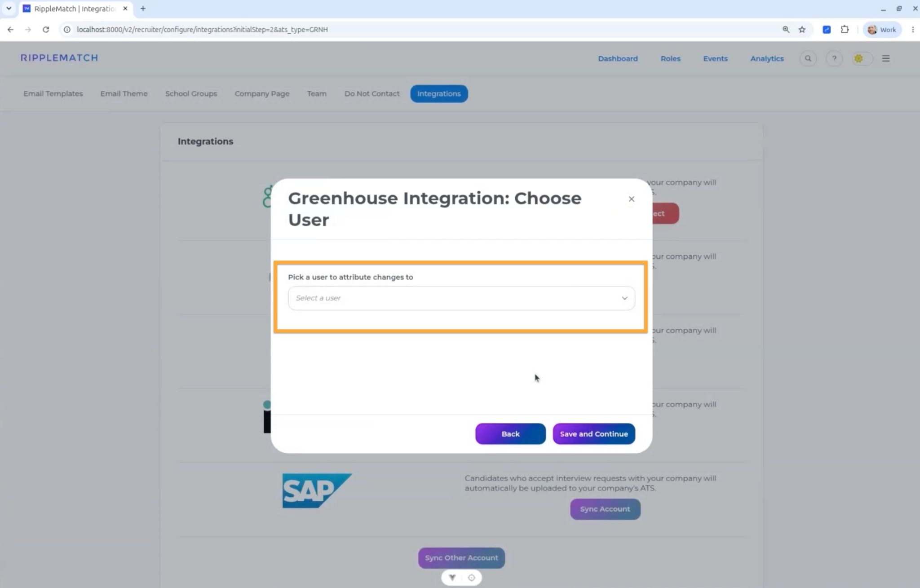This screenshot has height=588, width=920.
Task: Click the Greenhouse Integration: Choose User title
Action: coord(434,209)
